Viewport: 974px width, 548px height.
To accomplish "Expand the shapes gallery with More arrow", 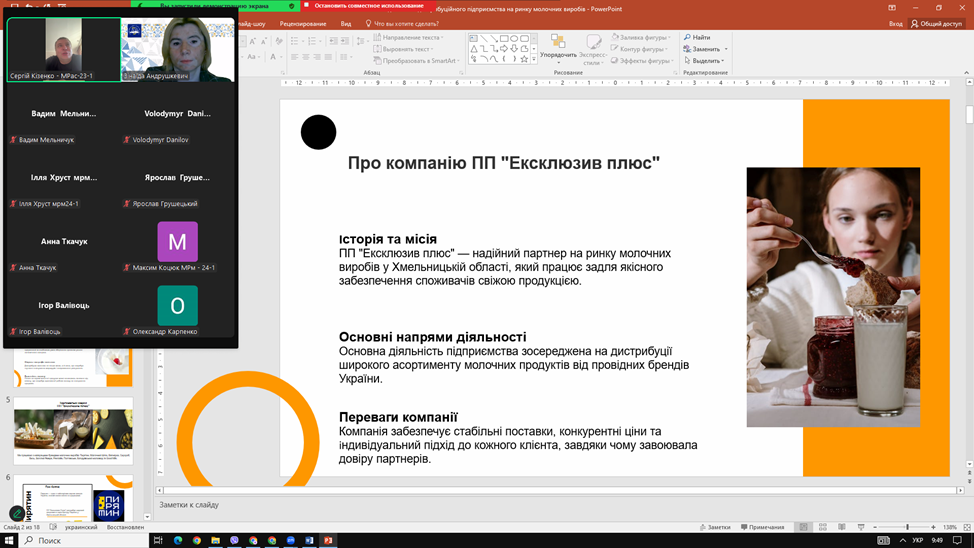I will click(x=534, y=59).
